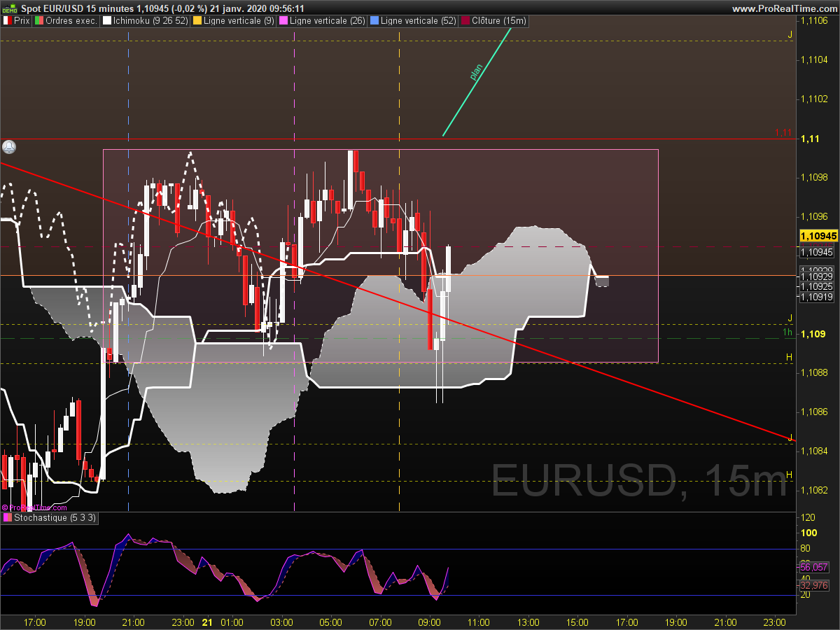The height and width of the screenshot is (630, 840).
Task: Click the 56.057 stochastic value tag
Action: pyautogui.click(x=814, y=567)
